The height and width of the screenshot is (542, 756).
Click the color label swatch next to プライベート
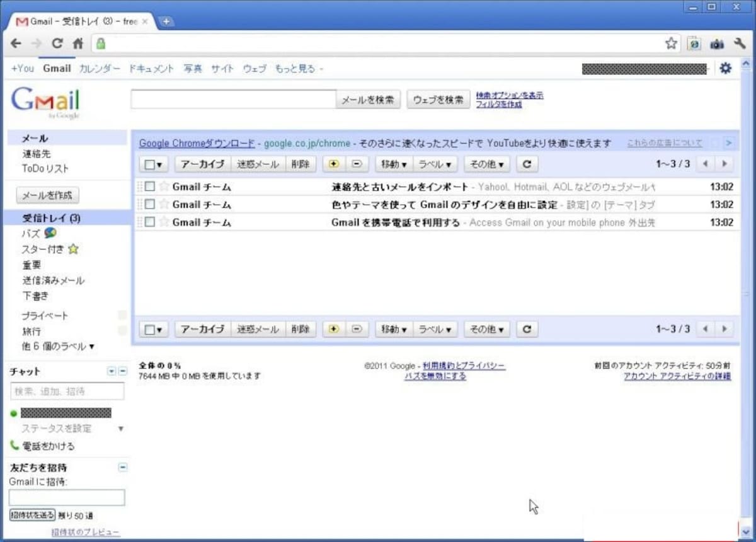(x=122, y=315)
